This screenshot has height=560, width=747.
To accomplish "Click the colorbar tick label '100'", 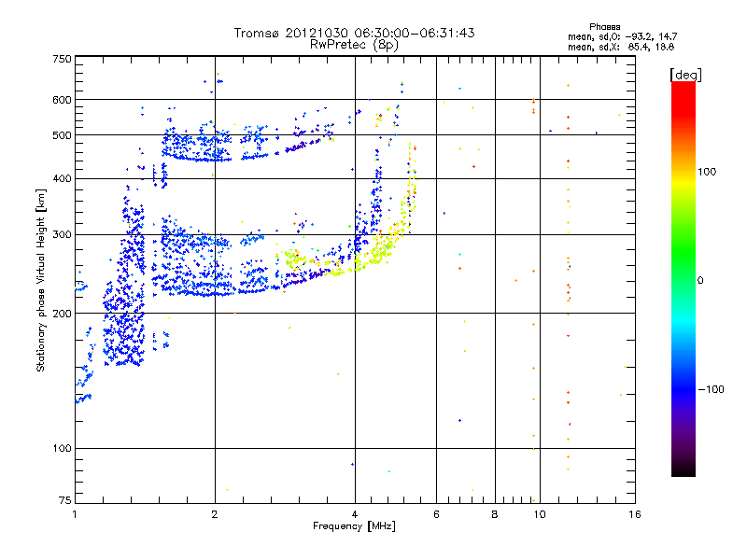I will [x=707, y=172].
